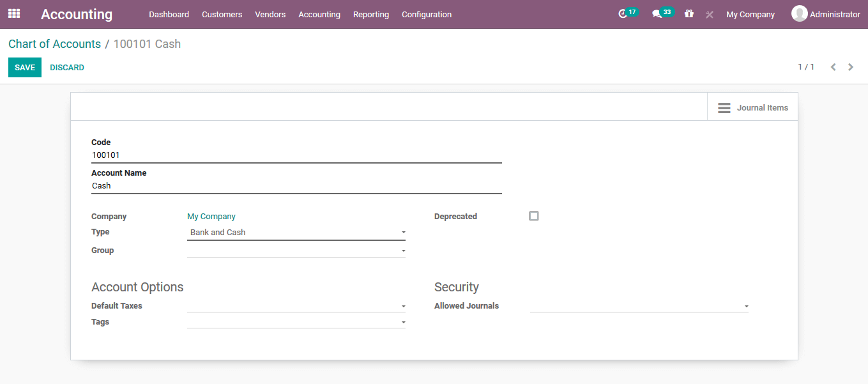Toggle the 1/1 record pager
Screen dimensions: 868x384
coord(806,66)
